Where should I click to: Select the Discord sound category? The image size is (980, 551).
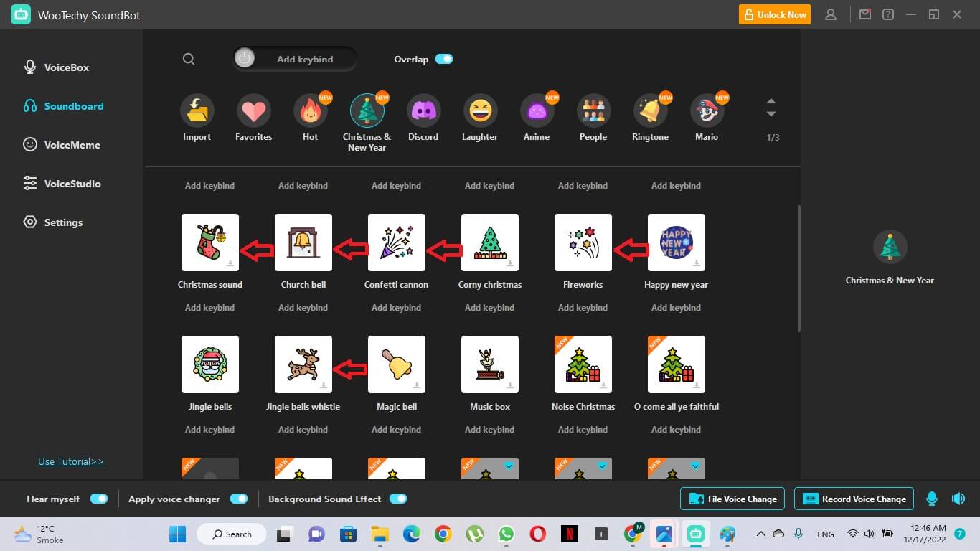click(x=423, y=111)
